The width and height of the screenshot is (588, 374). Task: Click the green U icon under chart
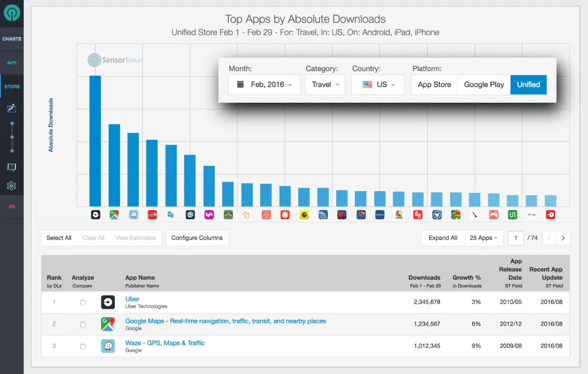(x=512, y=215)
